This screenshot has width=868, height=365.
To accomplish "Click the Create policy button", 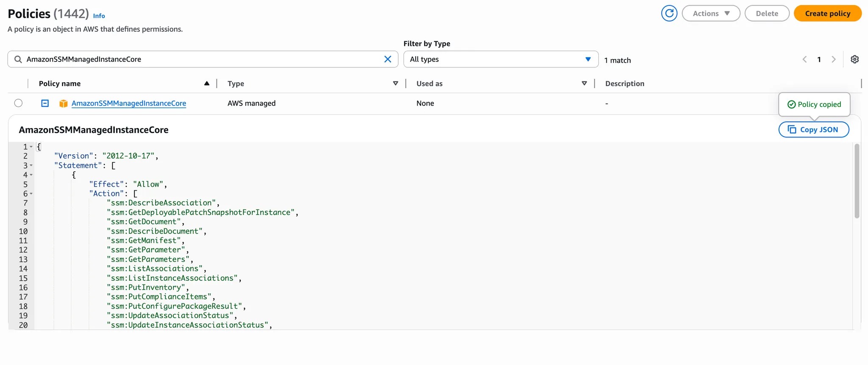I will (x=827, y=14).
